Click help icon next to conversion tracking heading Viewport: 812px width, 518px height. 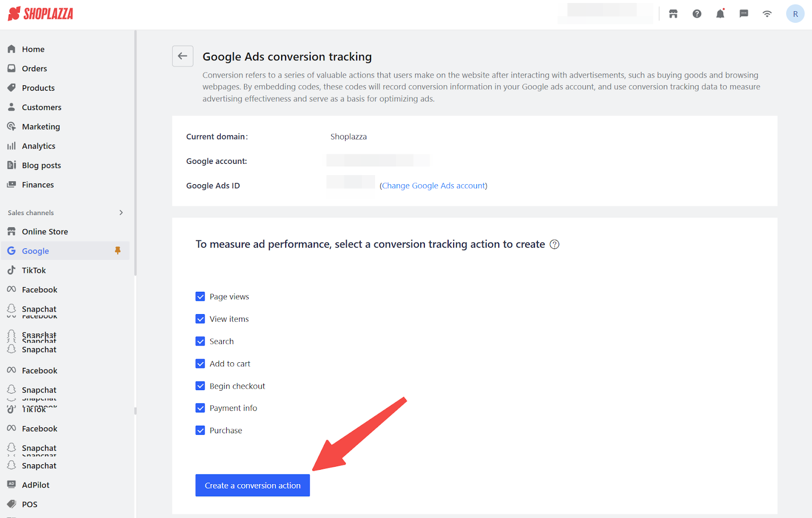coord(555,245)
